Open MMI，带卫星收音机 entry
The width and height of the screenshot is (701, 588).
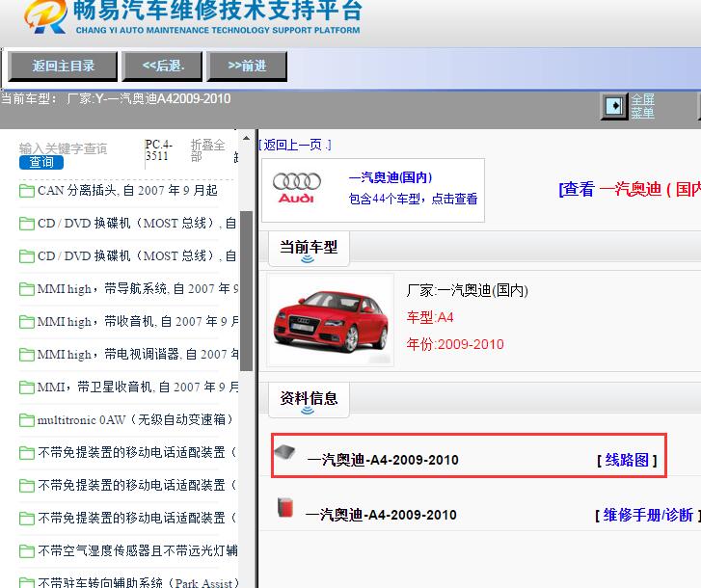point(137,387)
